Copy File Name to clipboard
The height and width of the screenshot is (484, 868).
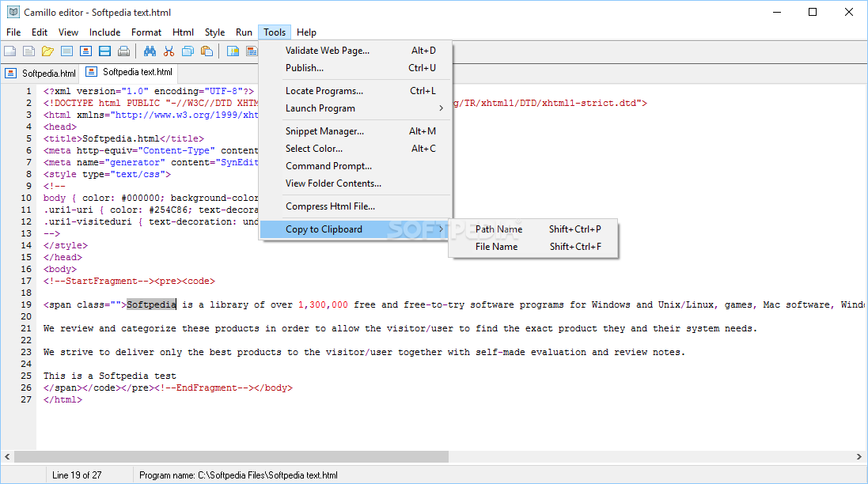tap(533, 247)
